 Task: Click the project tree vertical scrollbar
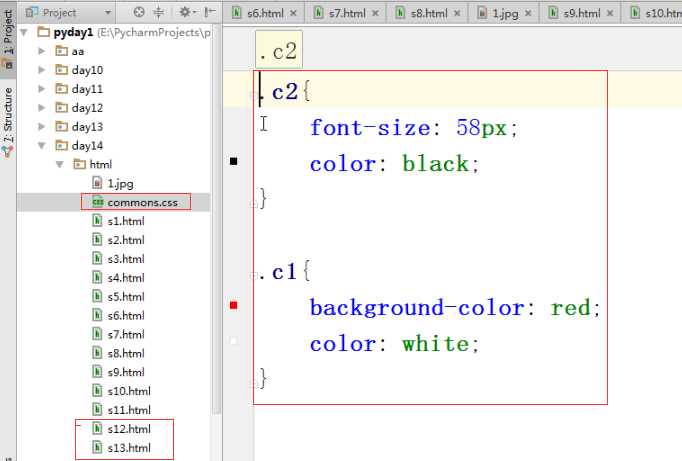tap(216, 217)
